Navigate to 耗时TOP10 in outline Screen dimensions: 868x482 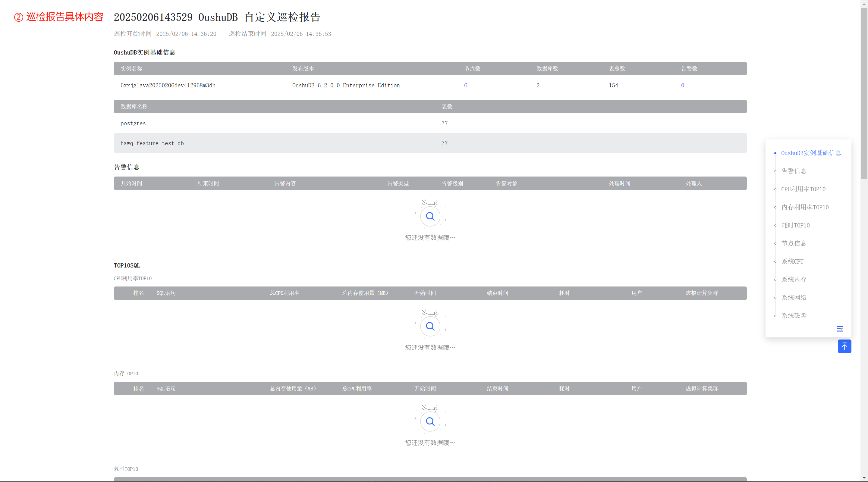pyautogui.click(x=796, y=225)
